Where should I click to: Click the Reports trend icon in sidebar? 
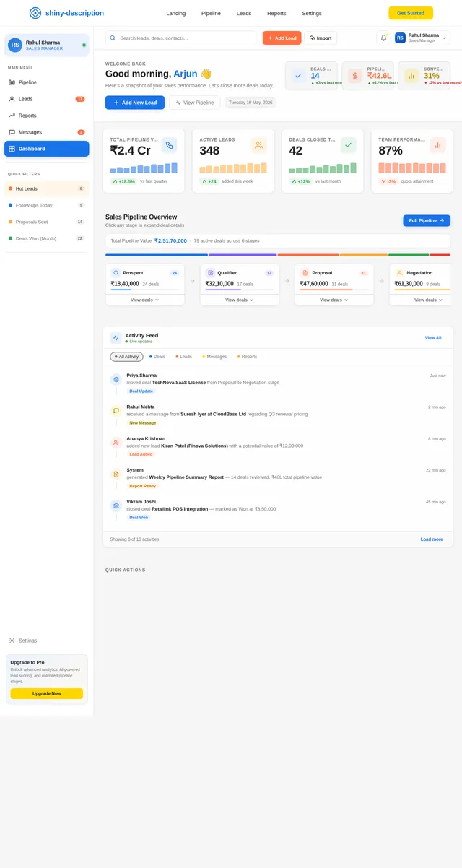tap(12, 116)
